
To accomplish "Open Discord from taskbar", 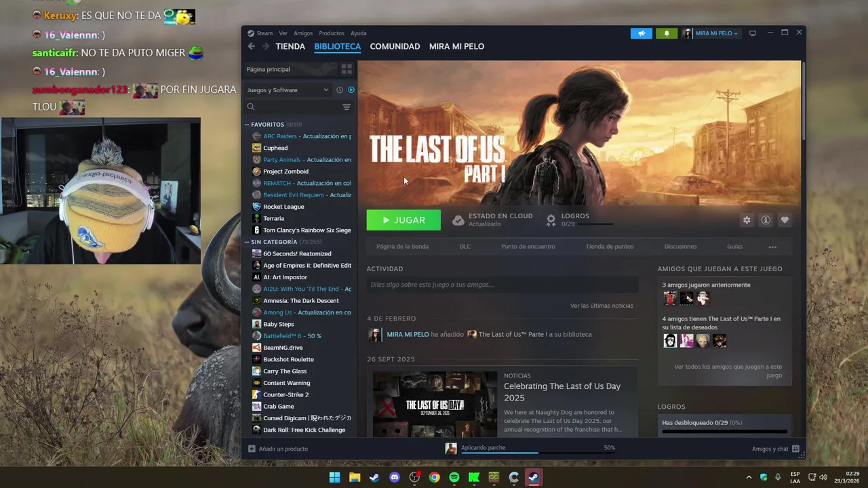I will pyautogui.click(x=395, y=477).
